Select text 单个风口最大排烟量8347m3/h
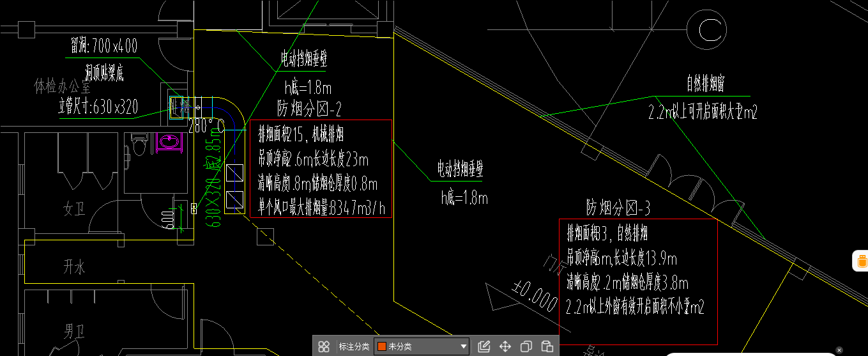The width and height of the screenshot is (868, 356). [322, 207]
